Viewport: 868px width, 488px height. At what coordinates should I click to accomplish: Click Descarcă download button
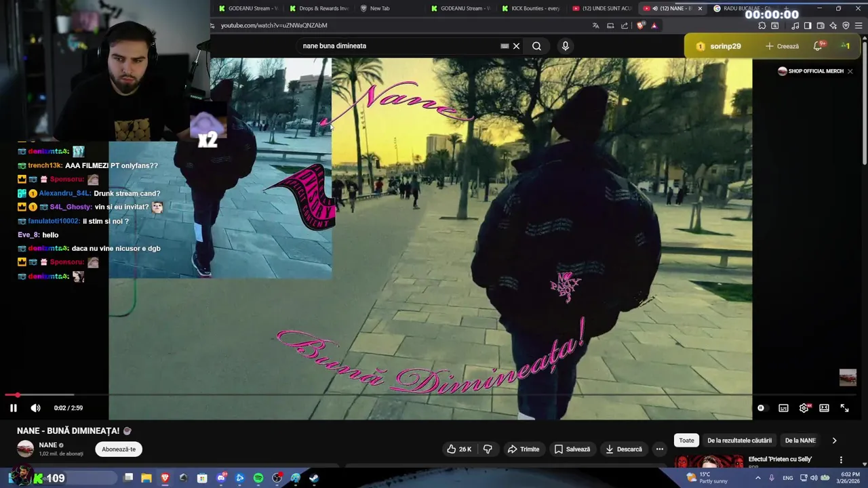coord(623,449)
